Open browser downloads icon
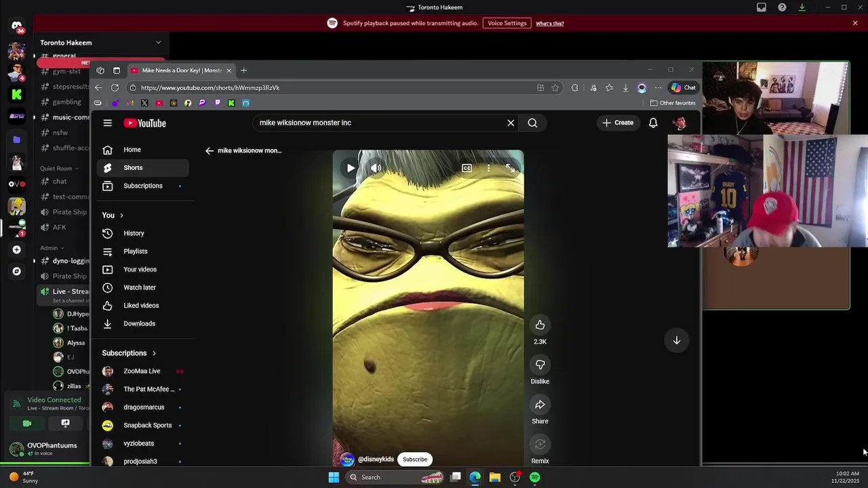 (x=625, y=87)
